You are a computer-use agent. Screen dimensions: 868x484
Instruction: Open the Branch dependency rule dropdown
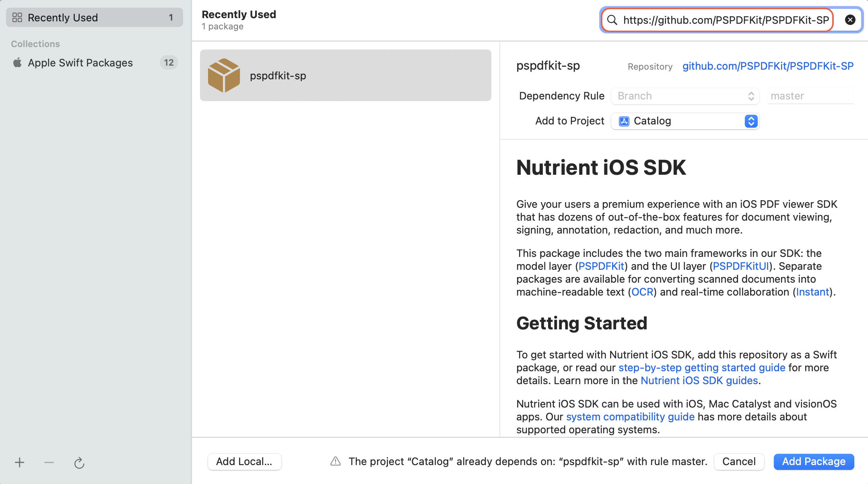685,96
